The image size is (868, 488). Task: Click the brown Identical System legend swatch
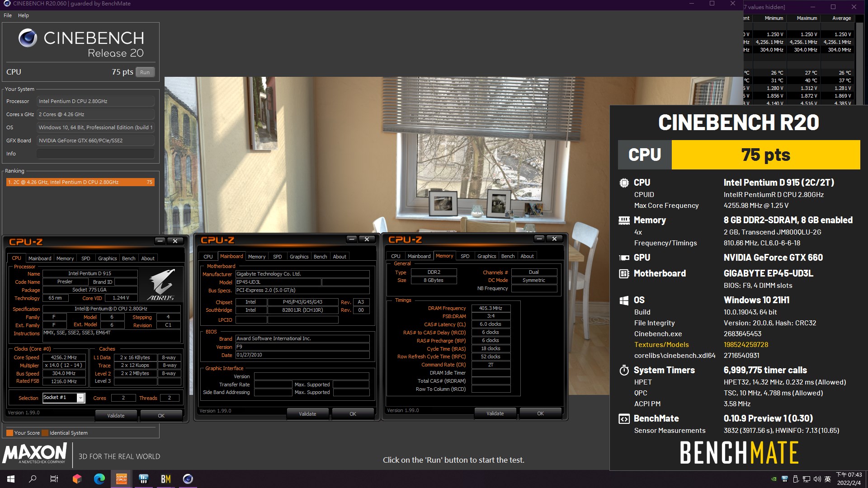[x=45, y=433]
